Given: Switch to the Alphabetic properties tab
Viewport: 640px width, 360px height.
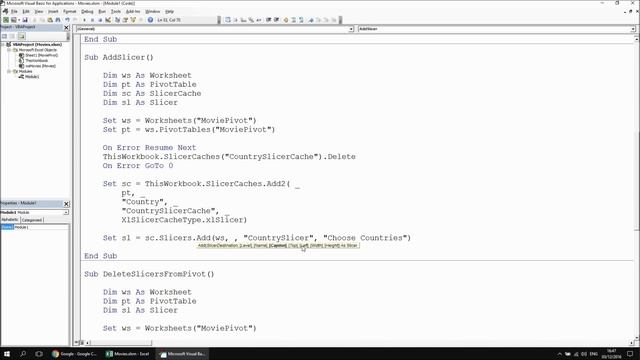Looking at the screenshot, I should point(10,220).
